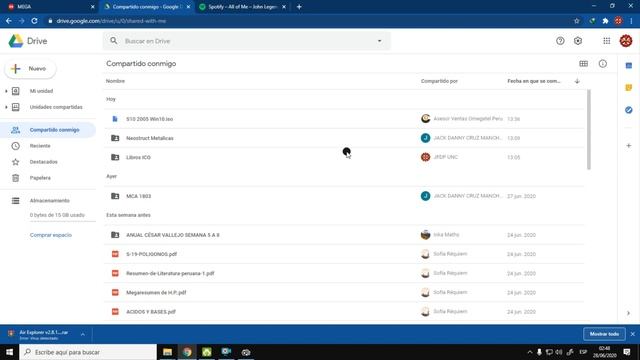This screenshot has height=360, width=640.
Task: Open Chrome menu three dots
Action: pyautogui.click(x=631, y=21)
